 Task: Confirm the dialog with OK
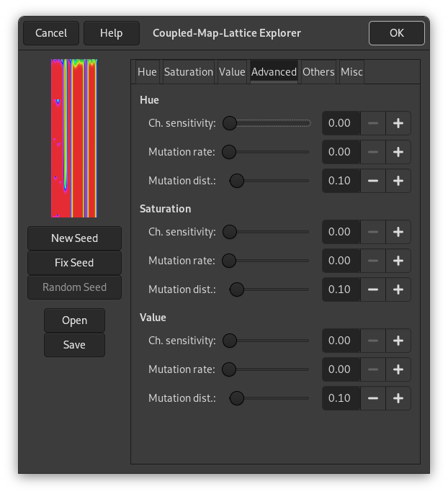point(396,33)
